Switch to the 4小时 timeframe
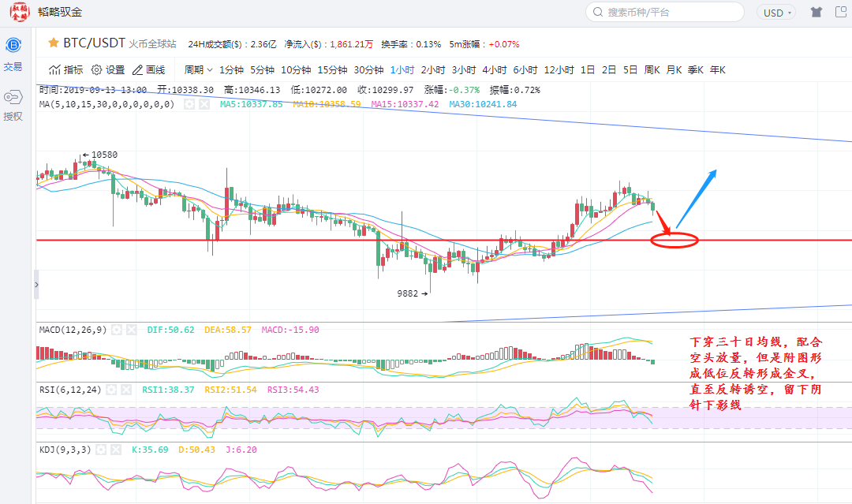 pyautogui.click(x=494, y=69)
